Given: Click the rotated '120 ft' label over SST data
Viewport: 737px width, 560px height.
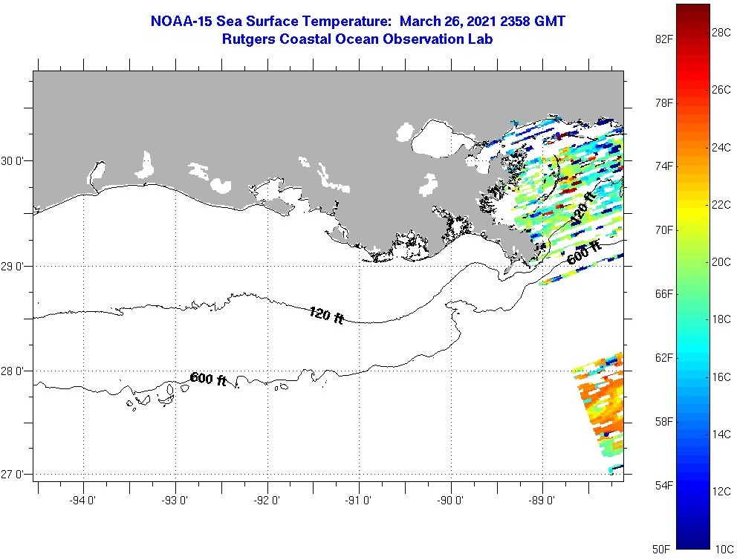Looking at the screenshot, I should (582, 208).
